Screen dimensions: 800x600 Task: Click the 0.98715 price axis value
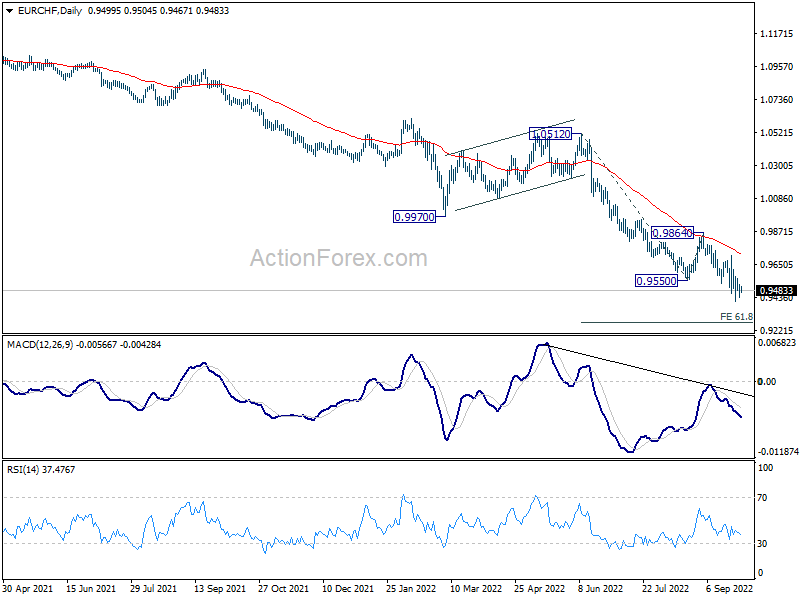coord(777,232)
